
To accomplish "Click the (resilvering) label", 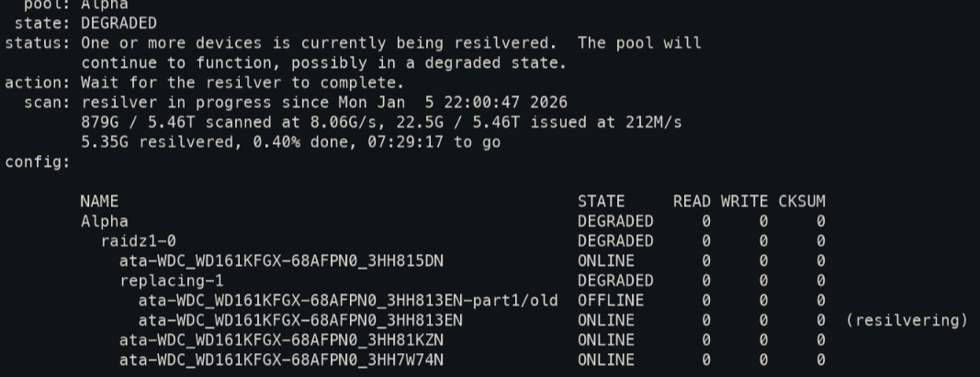I will click(905, 320).
